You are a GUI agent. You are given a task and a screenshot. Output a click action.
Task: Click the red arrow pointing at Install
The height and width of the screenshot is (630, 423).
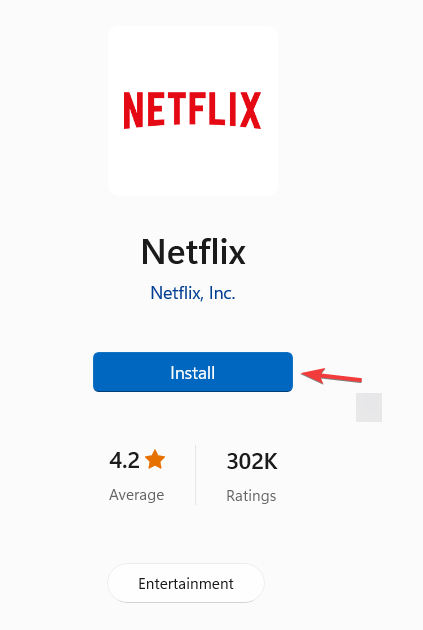click(x=332, y=376)
